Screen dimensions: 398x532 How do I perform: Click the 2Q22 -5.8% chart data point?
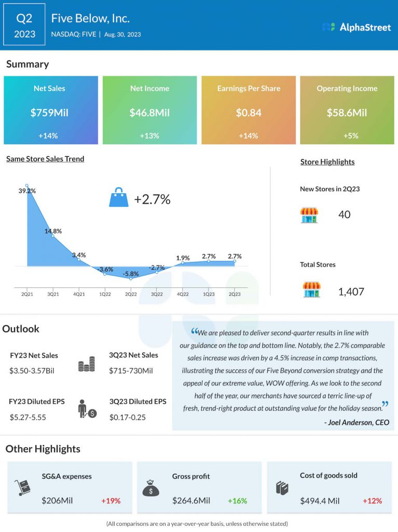[131, 279]
